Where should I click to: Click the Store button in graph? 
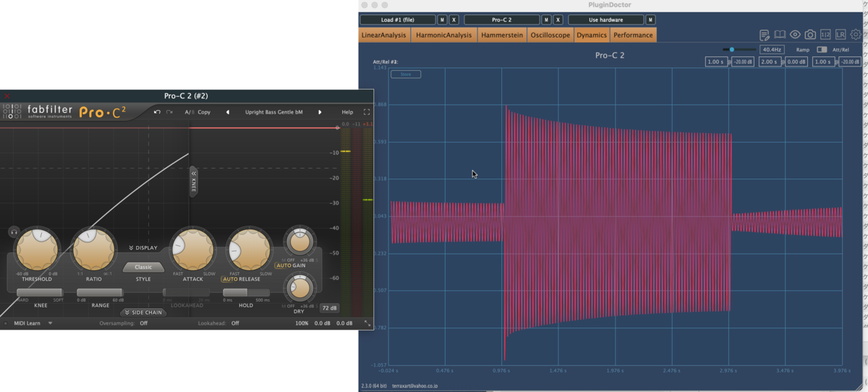(x=406, y=74)
